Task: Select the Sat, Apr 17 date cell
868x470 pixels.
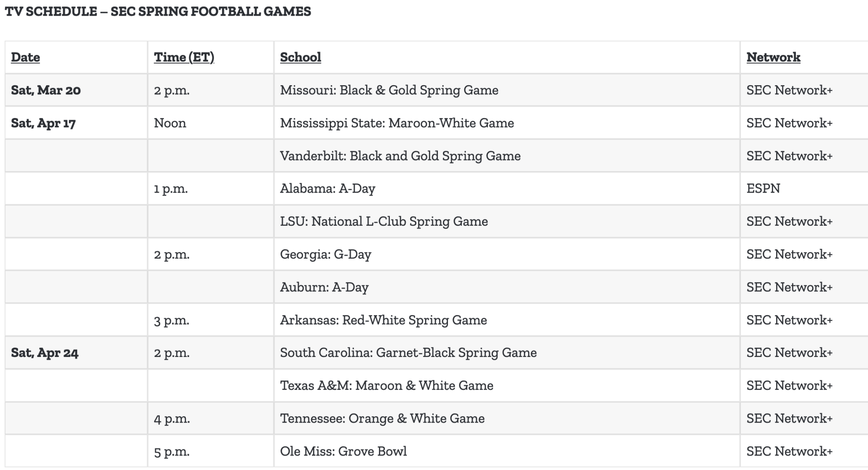Action: point(43,123)
